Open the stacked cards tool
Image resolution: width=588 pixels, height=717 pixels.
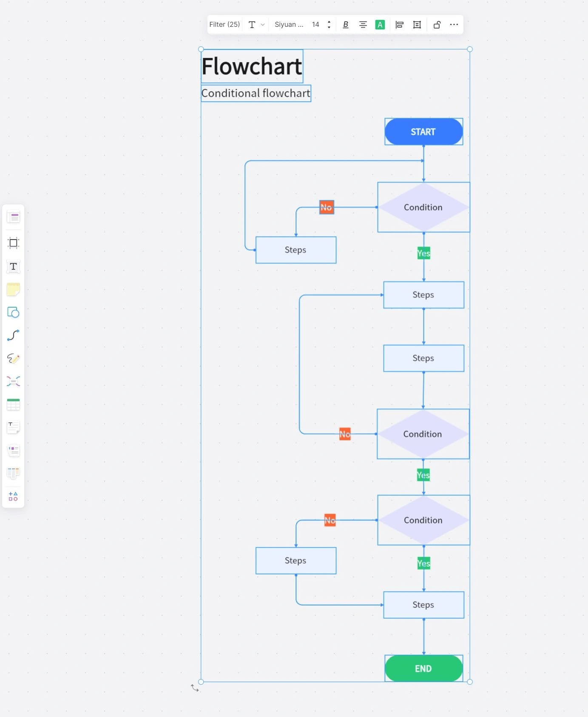(13, 450)
